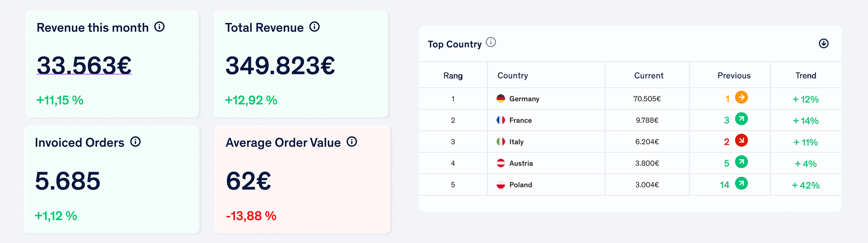This screenshot has height=243, width=868.
Task: Click info icon next to Revenue this month
Action: click(159, 27)
